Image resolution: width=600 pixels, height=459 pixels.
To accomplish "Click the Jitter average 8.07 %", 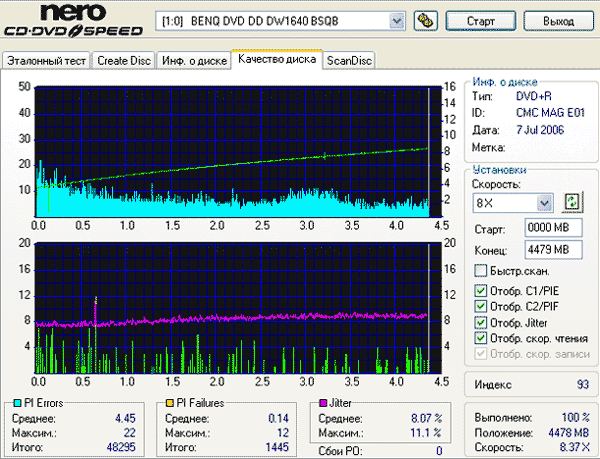I will coord(427,418).
